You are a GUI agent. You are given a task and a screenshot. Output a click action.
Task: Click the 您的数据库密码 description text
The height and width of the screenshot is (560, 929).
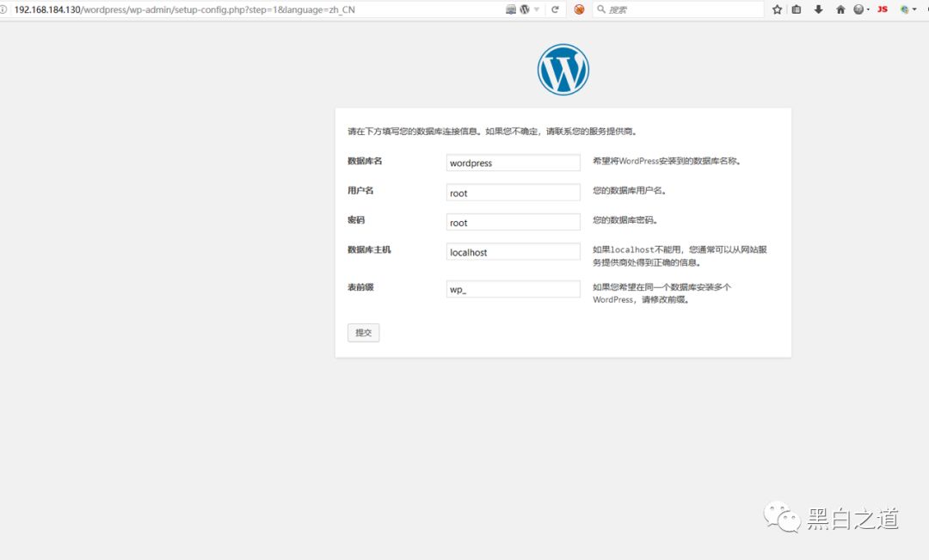(x=625, y=220)
